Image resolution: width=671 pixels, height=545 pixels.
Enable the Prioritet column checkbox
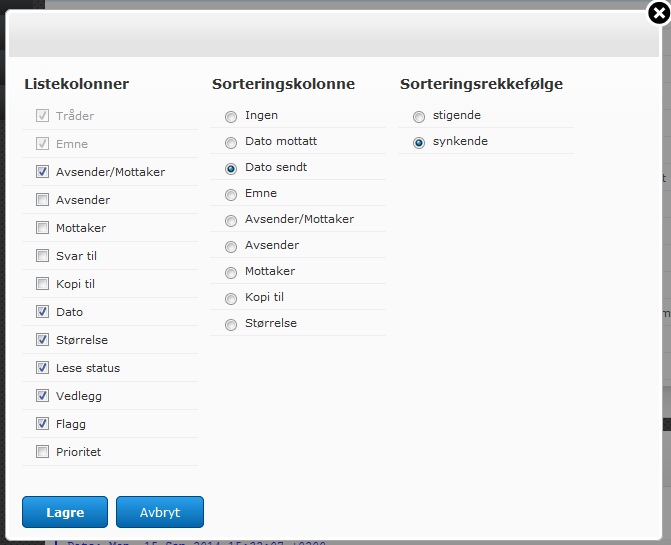coord(42,452)
